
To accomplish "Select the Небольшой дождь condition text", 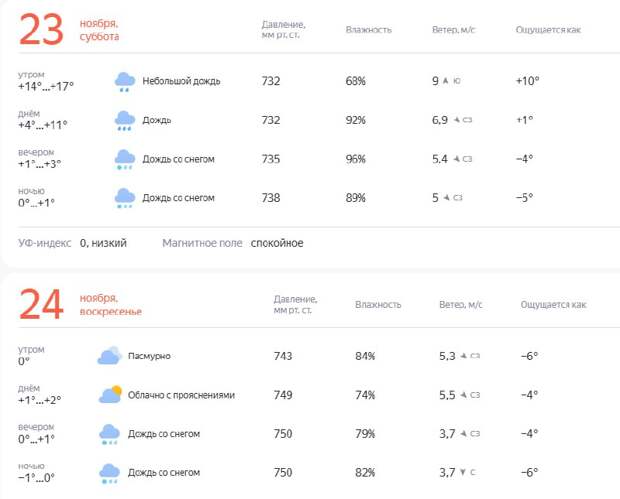I will tap(181, 81).
